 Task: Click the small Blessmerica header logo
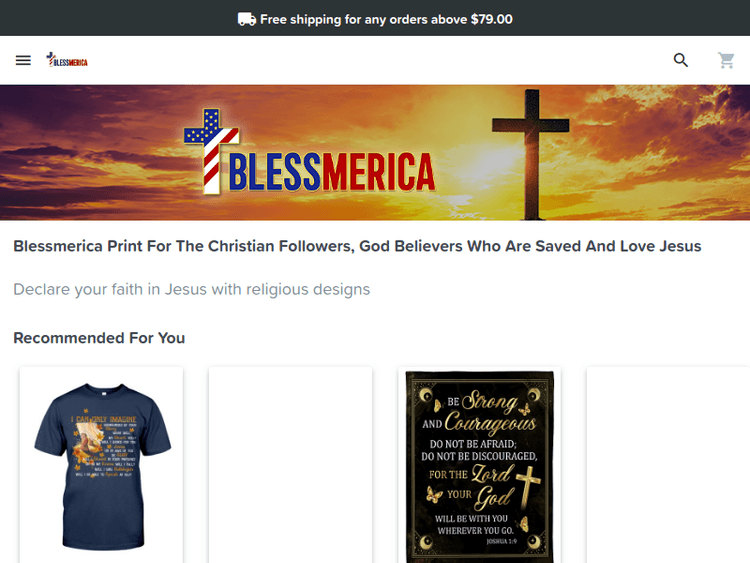pos(67,60)
